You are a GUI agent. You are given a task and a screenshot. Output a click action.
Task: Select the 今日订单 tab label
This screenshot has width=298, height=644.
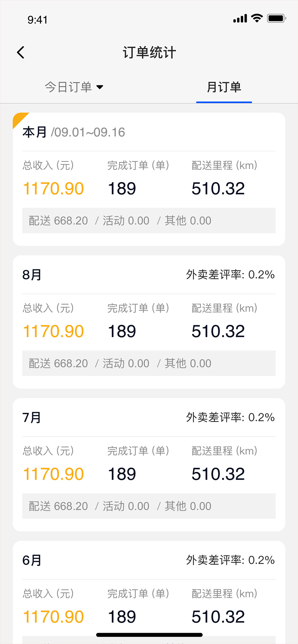coord(68,87)
